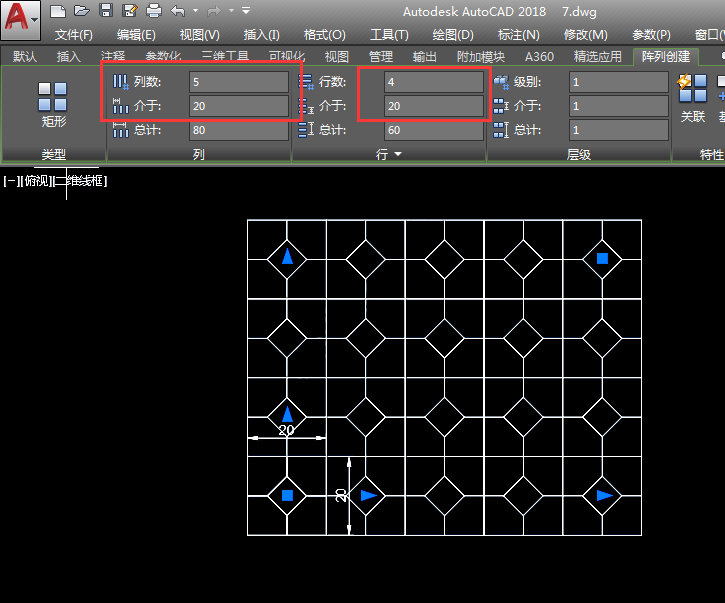Click the column 总计 total field showing 80
Image resolution: width=725 pixels, height=603 pixels.
pyautogui.click(x=238, y=130)
